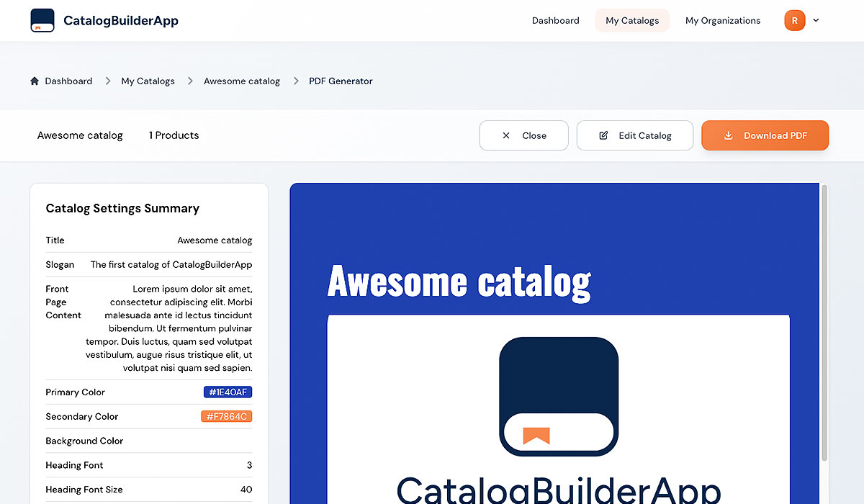Click the PDF preview vertical scrollbar
The height and width of the screenshot is (504, 864).
click(x=824, y=324)
